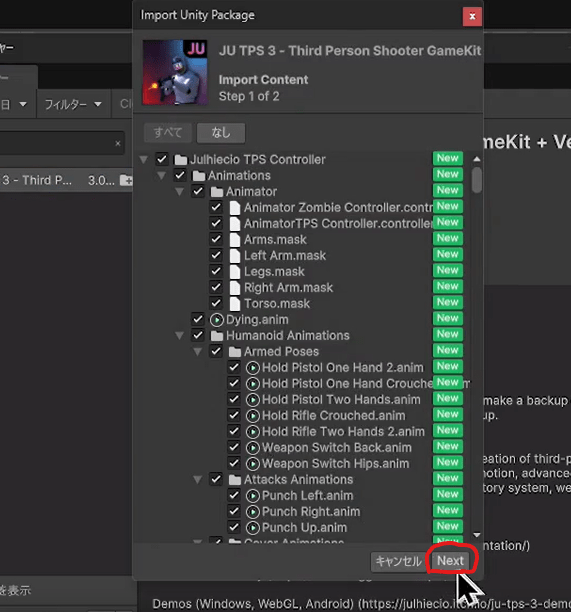The width and height of the screenshot is (571, 612).
Task: Collapse Armed Poses folder
Action: 197,352
